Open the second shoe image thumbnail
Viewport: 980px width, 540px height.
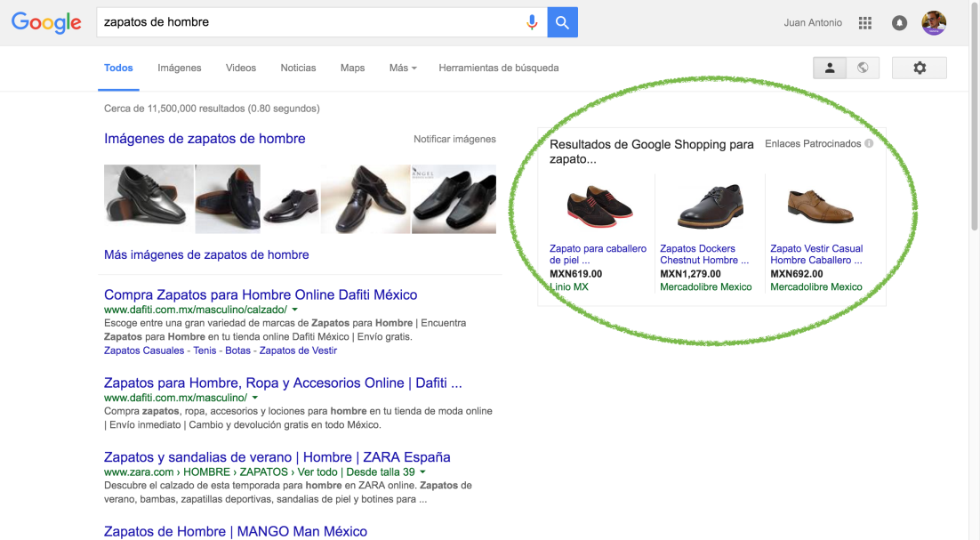[228, 198]
